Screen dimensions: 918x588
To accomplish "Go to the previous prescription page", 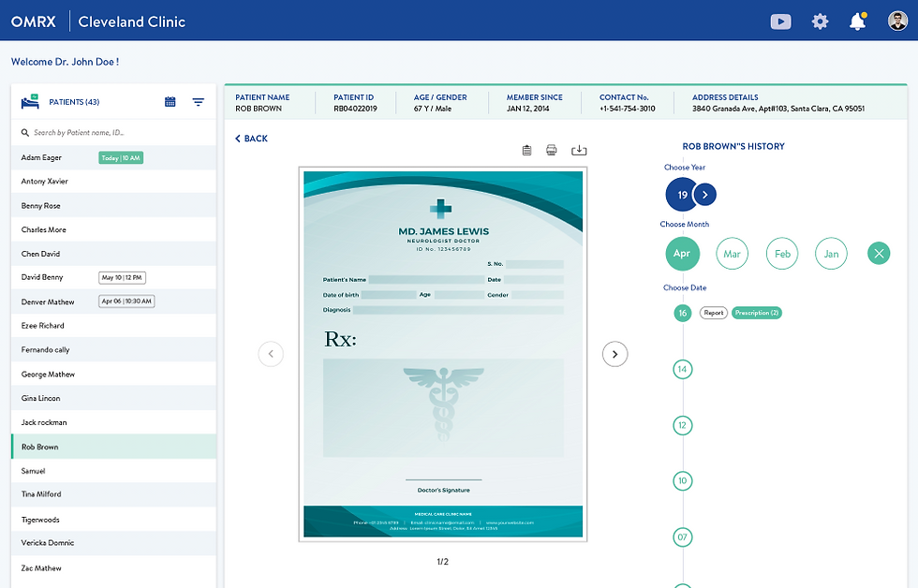I will pos(271,354).
